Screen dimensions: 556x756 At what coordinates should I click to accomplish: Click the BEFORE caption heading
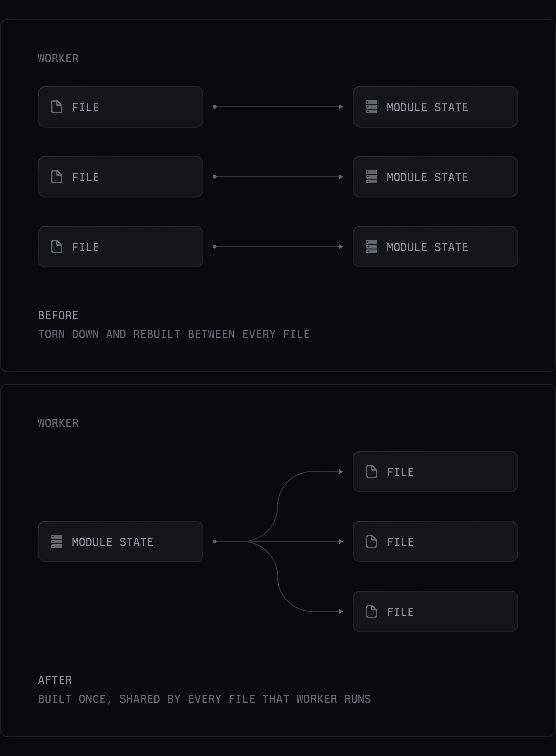point(58,315)
